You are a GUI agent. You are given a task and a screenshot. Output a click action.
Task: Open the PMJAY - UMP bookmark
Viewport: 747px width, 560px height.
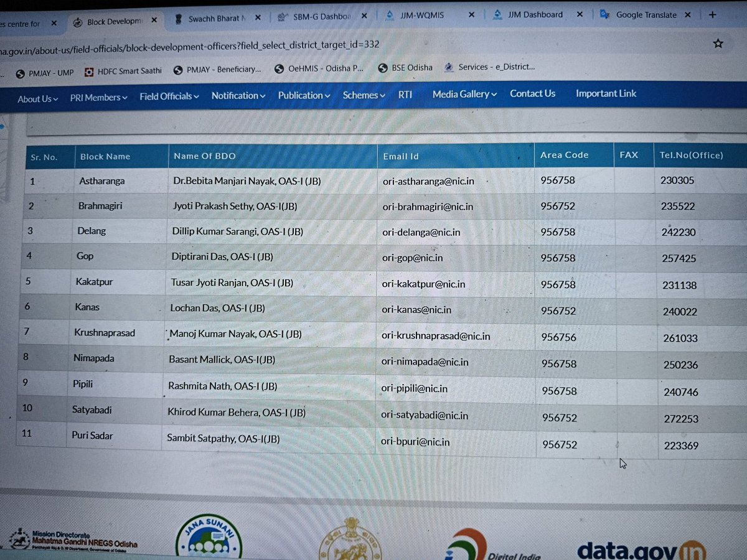pyautogui.click(x=45, y=73)
